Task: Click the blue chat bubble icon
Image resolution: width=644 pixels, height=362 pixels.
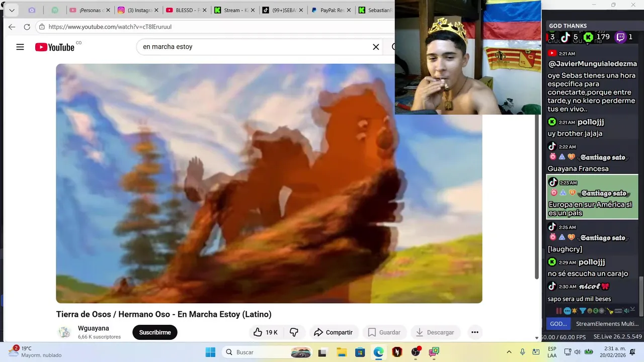Action: click(568, 311)
